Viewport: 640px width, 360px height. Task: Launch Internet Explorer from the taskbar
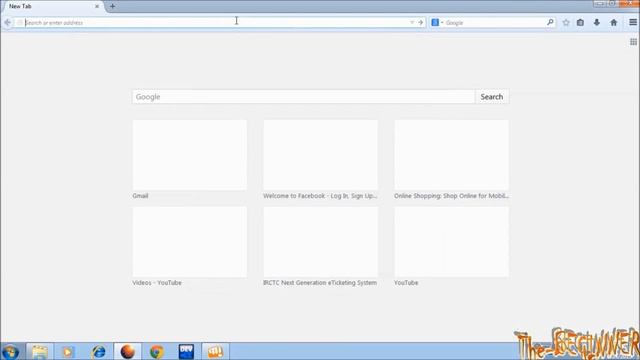tap(98, 351)
